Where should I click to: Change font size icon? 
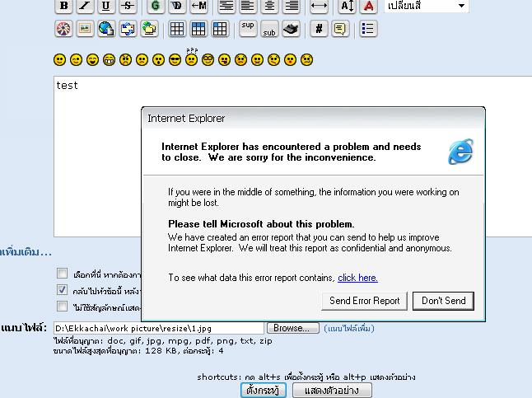pos(347,6)
